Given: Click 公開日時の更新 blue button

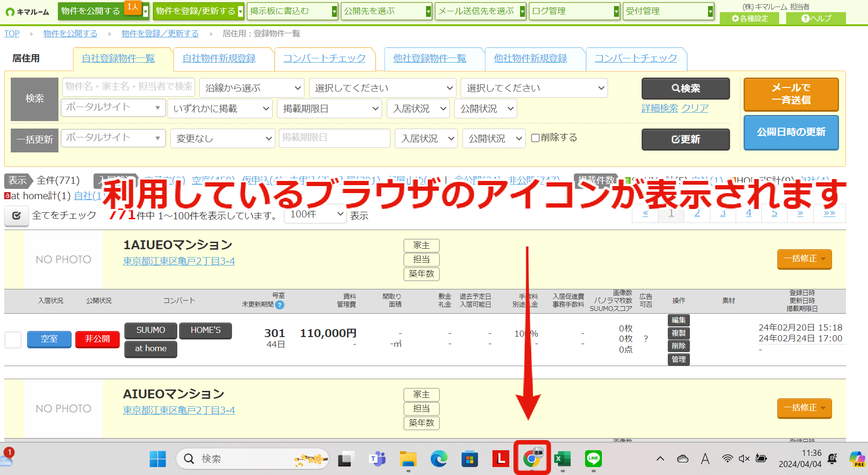Looking at the screenshot, I should pos(791,132).
